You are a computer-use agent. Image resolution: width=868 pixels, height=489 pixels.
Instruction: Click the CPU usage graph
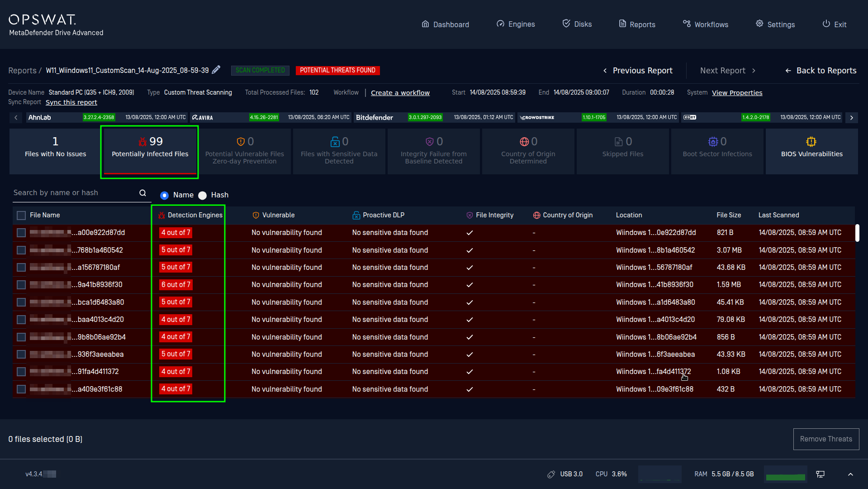pyautogui.click(x=659, y=474)
